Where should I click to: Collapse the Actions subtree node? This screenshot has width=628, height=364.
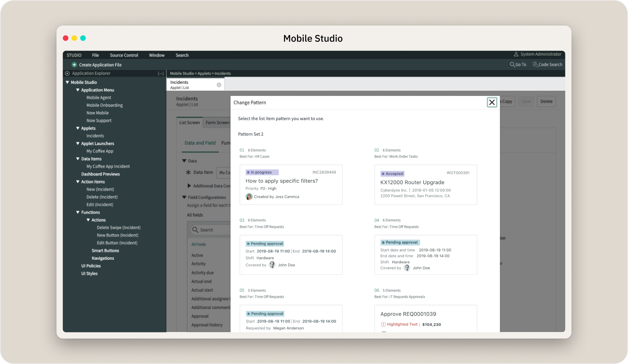click(88, 220)
